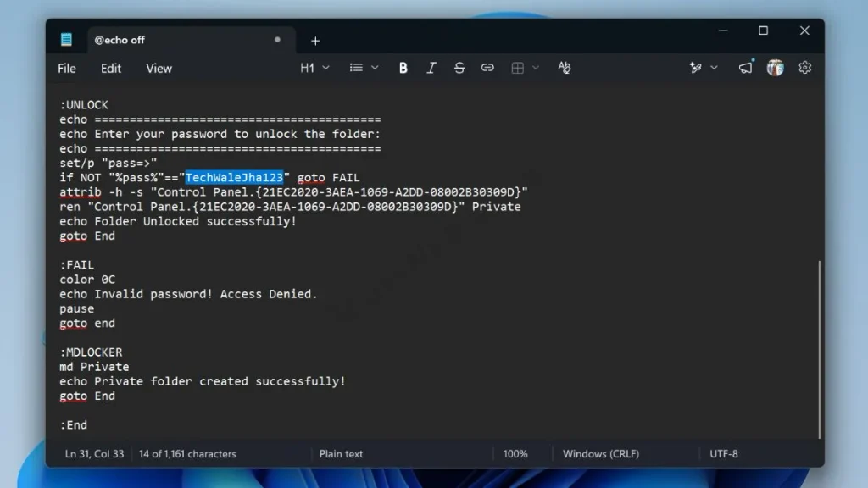868x488 pixels.
Task: Click 'echo Enter your password to unlock' line
Action: tap(220, 134)
